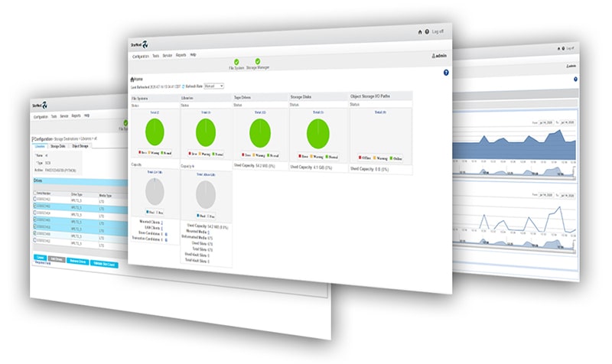This screenshot has height=364, width=612.
Task: Click the StorNext logo in center window
Action: coord(143,42)
